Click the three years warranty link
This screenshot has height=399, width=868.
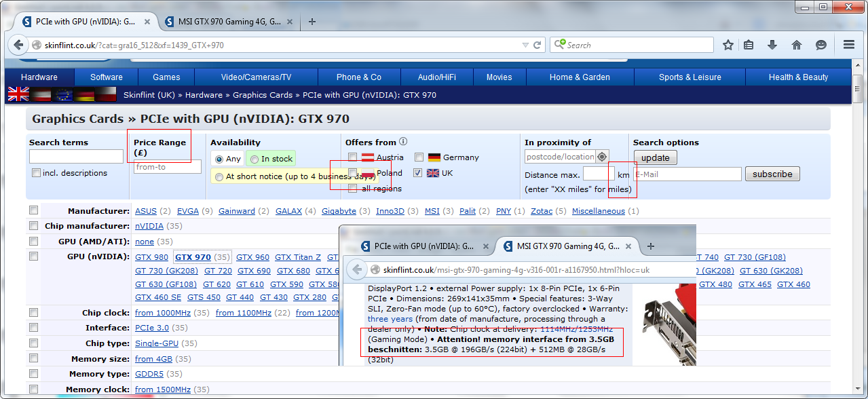pos(390,319)
